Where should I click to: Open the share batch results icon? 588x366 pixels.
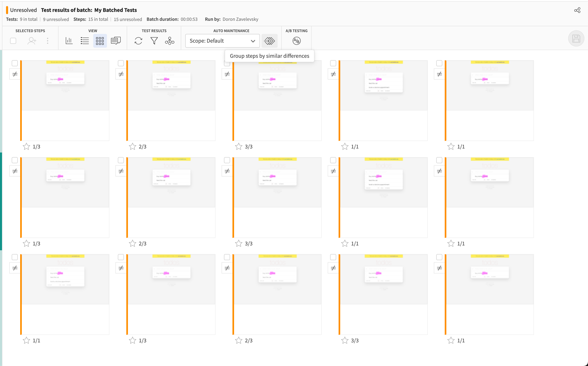pyautogui.click(x=577, y=10)
